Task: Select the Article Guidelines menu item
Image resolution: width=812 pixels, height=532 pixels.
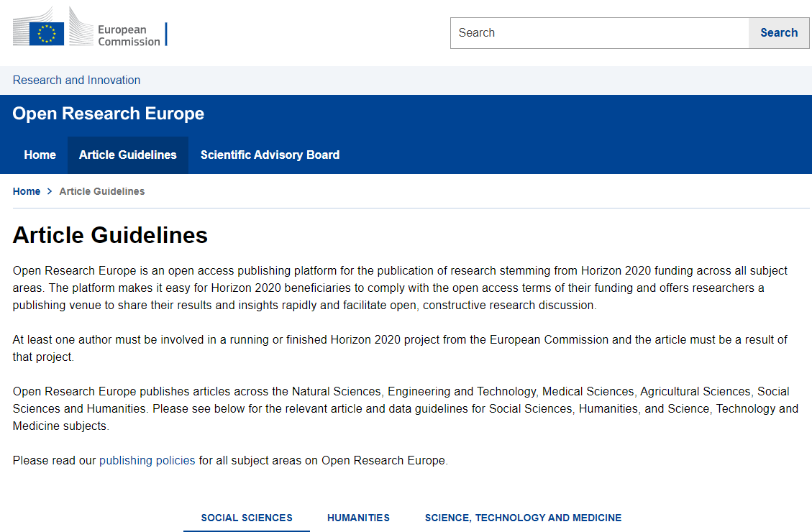Action: coord(128,155)
